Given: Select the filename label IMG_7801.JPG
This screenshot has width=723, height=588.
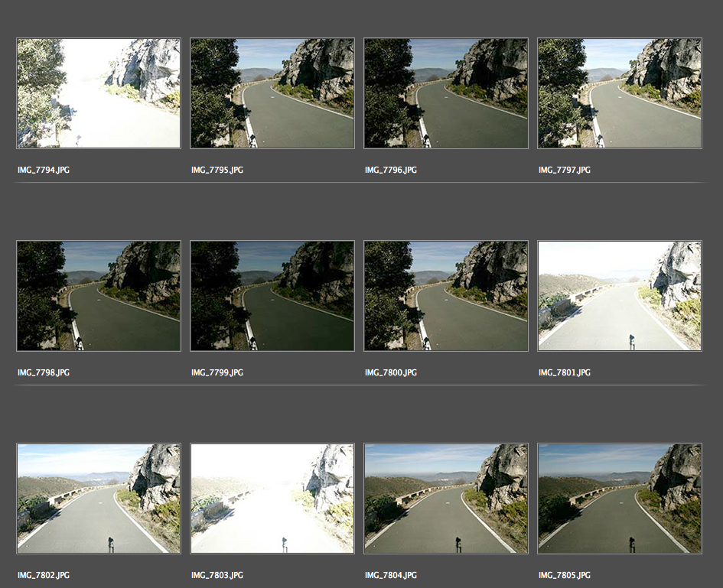Looking at the screenshot, I should click(565, 372).
